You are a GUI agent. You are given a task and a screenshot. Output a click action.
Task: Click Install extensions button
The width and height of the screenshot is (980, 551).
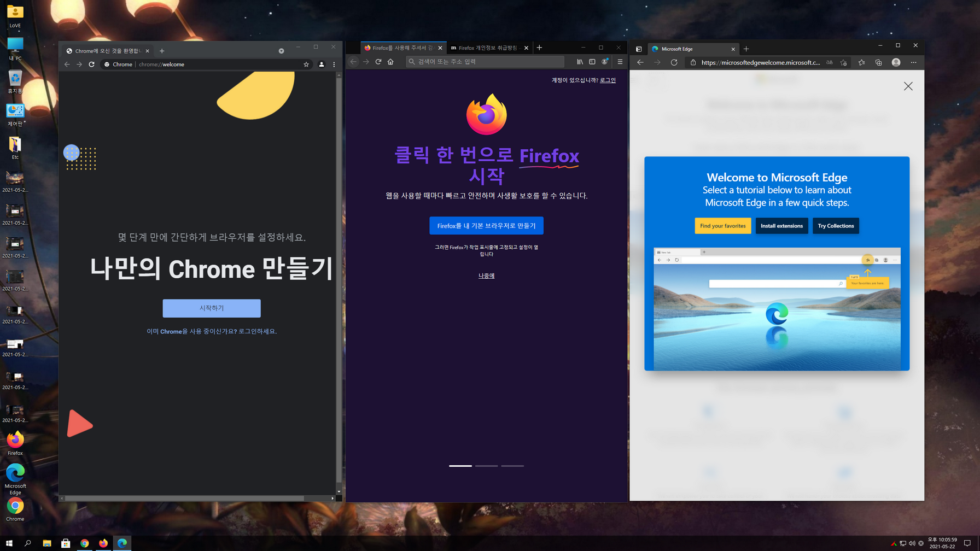[x=782, y=226]
